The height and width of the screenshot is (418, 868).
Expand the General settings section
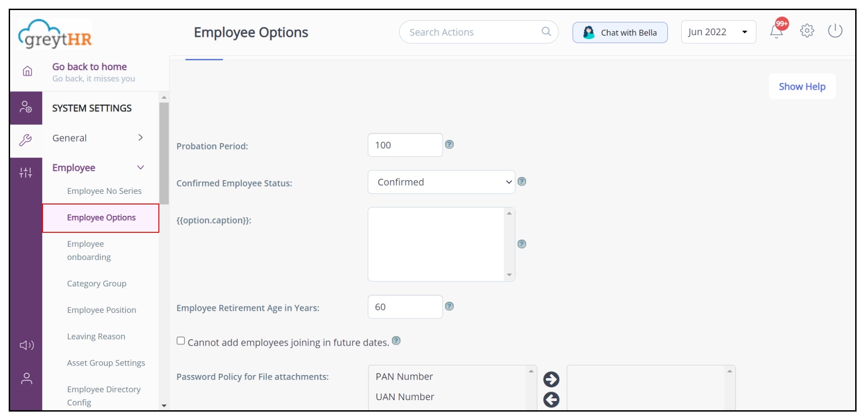tap(140, 138)
